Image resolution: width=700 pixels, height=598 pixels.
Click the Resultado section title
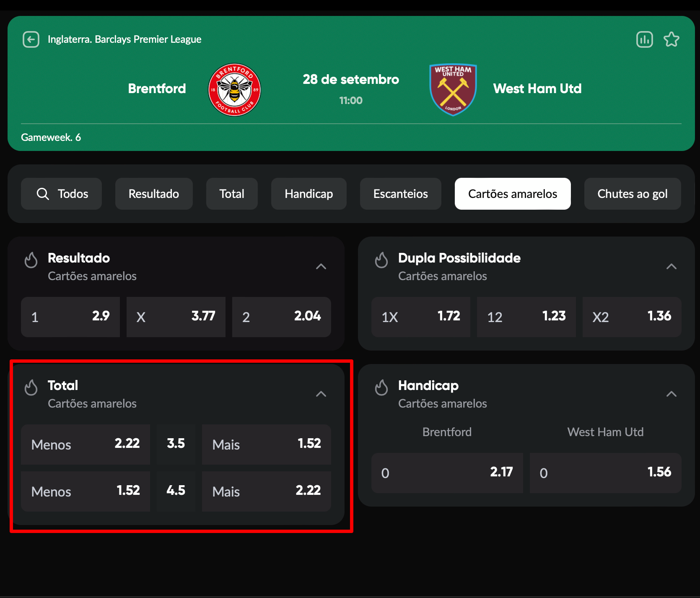click(x=79, y=258)
